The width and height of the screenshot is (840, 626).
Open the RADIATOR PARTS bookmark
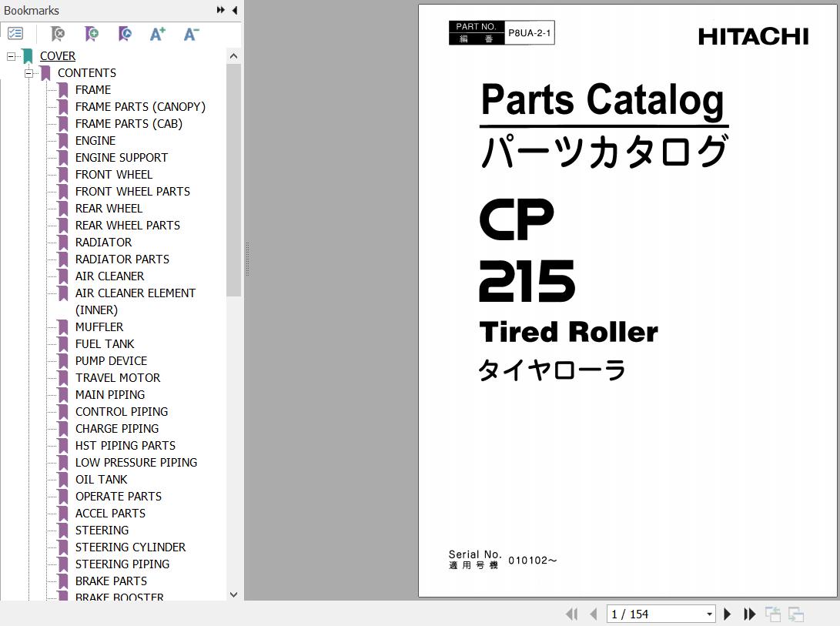[x=122, y=259]
